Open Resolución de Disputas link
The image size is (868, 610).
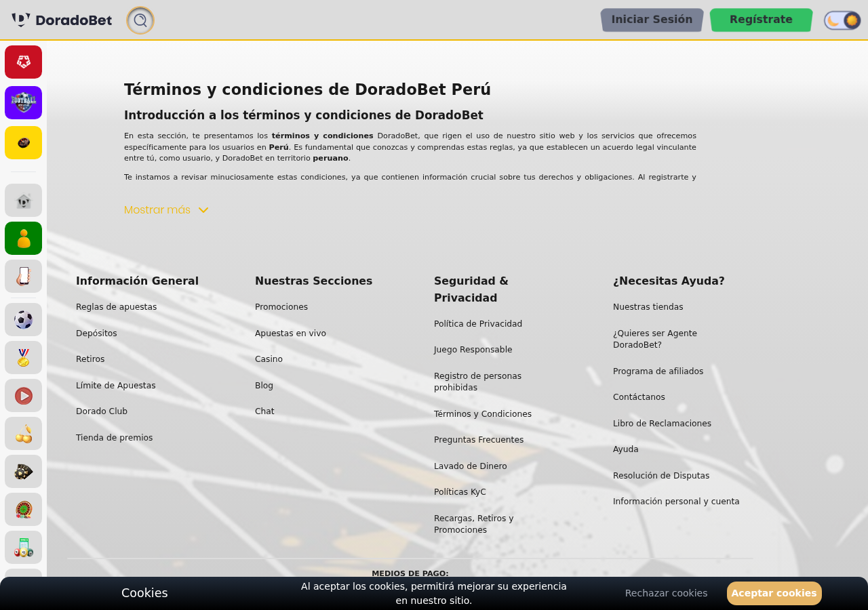pos(661,476)
